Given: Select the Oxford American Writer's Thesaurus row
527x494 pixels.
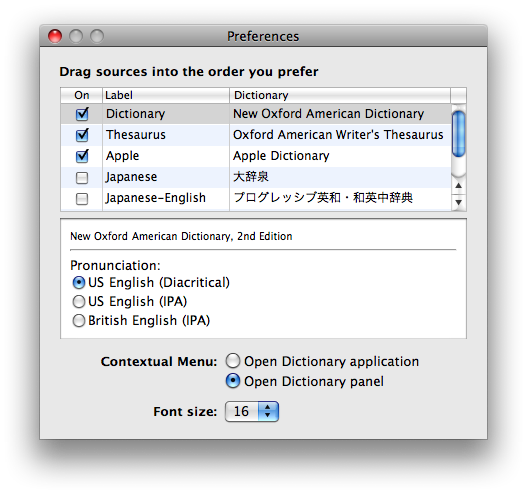Looking at the screenshot, I should (256, 135).
